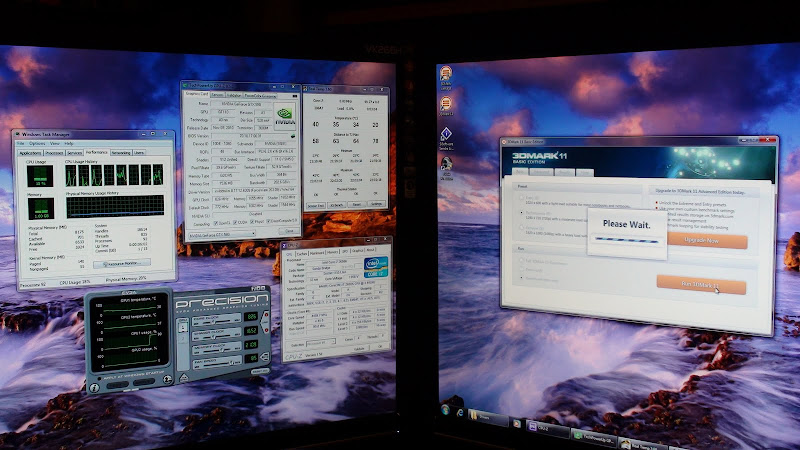Enable Apply at Windows Startup in Precision
The image size is (800, 450).
click(x=99, y=379)
